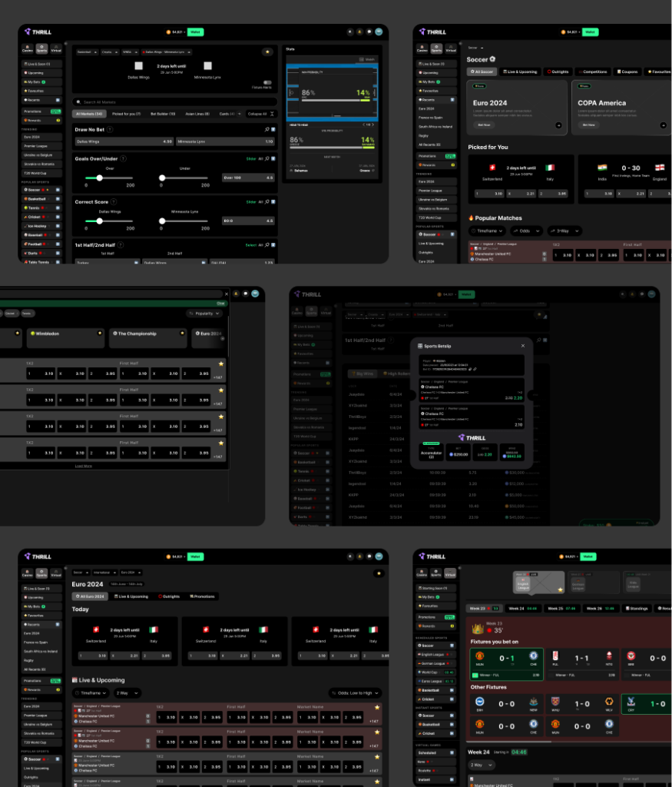Open the Coupons tab on the Soccer page
This screenshot has height=787, width=672.
(627, 71)
